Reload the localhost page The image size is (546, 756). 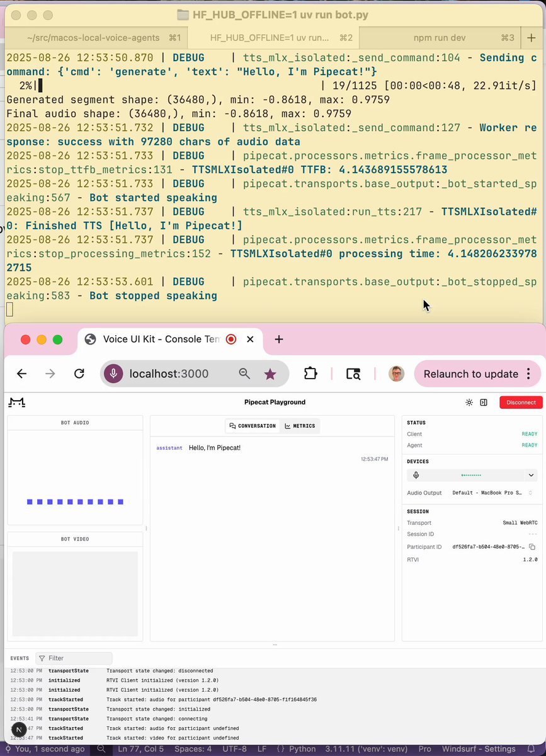pos(79,374)
